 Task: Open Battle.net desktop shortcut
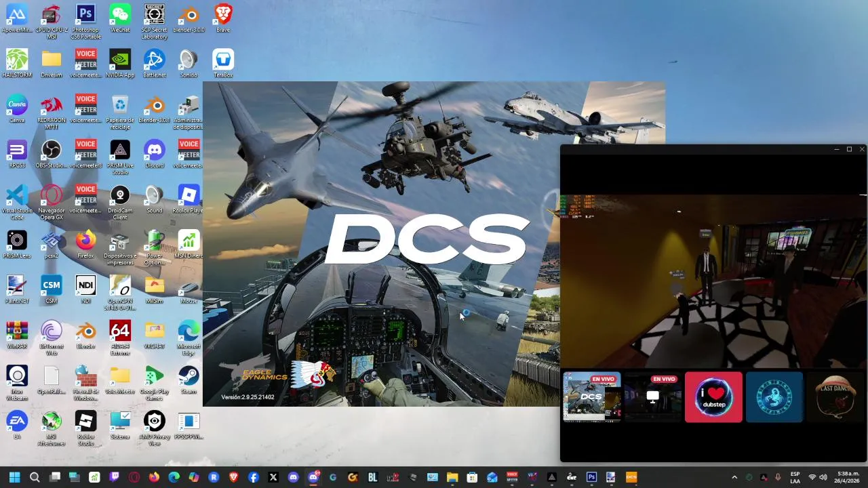[154, 64]
